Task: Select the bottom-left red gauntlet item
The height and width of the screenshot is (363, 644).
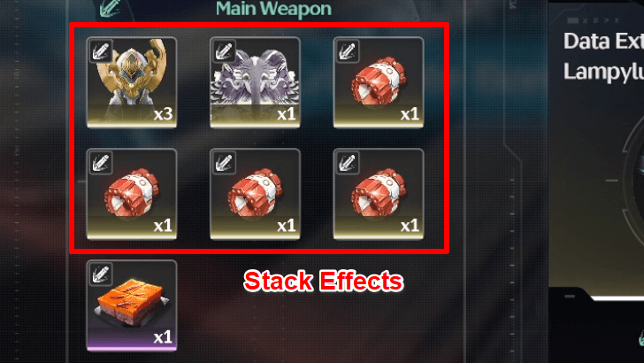Action: coord(132,194)
